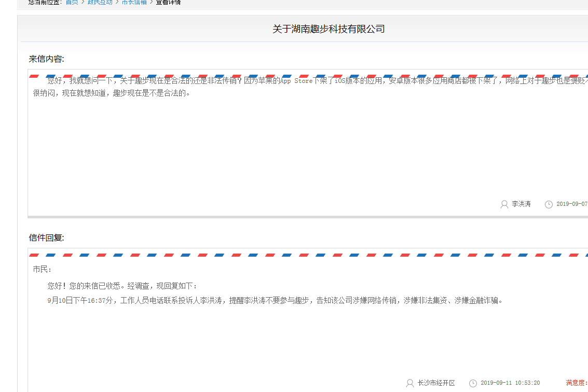
Task: Click the 来信内容 section heading
Action: coord(47,59)
